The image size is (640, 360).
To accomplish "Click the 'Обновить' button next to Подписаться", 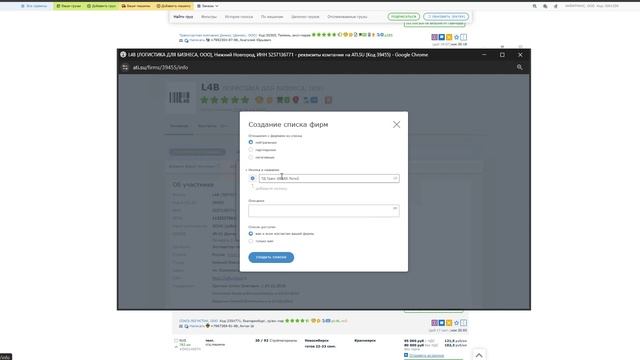I will pos(446,17).
